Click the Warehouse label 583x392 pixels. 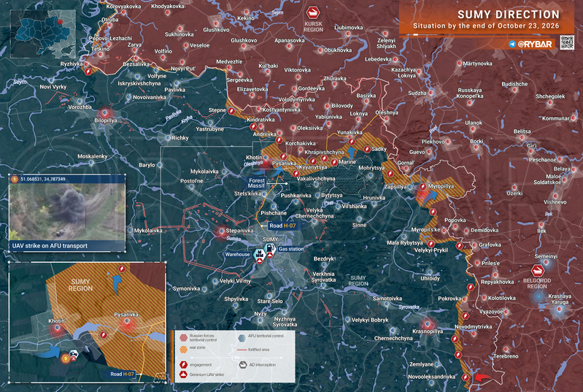coord(237,254)
